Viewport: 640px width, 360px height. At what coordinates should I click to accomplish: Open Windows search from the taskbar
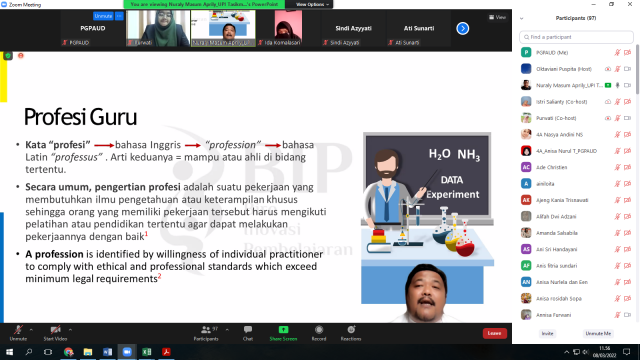click(29, 352)
